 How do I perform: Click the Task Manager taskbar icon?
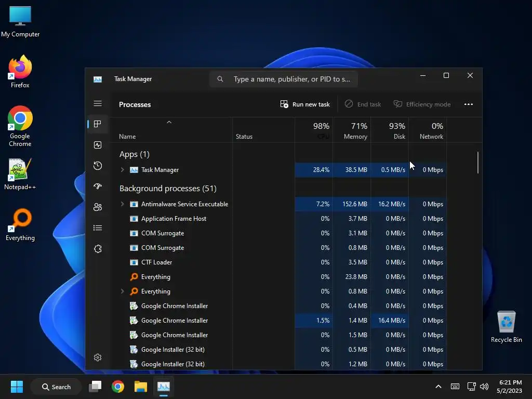tap(164, 387)
